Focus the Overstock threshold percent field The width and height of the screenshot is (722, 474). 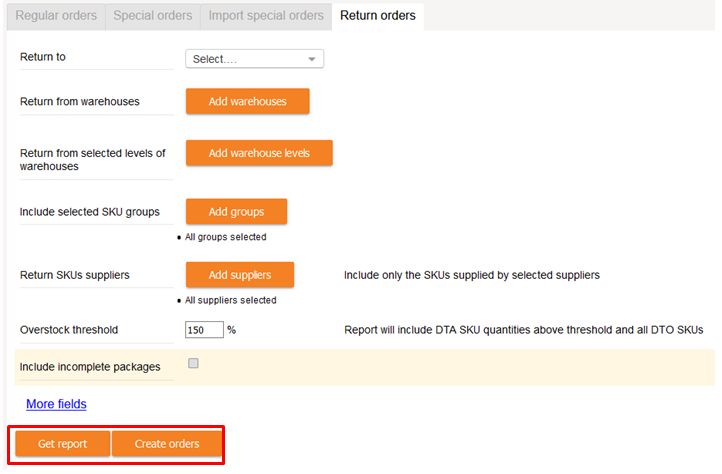tap(204, 330)
